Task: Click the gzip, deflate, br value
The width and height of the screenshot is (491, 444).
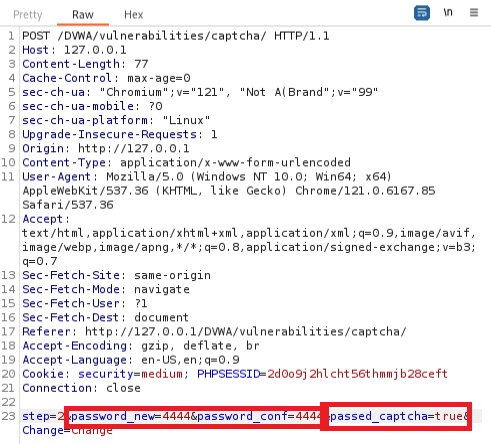Action: [x=200, y=346]
